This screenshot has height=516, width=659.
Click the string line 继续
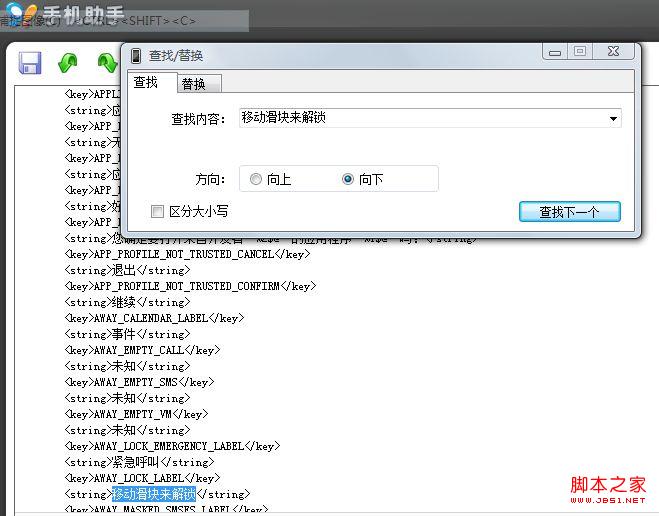(x=127, y=302)
